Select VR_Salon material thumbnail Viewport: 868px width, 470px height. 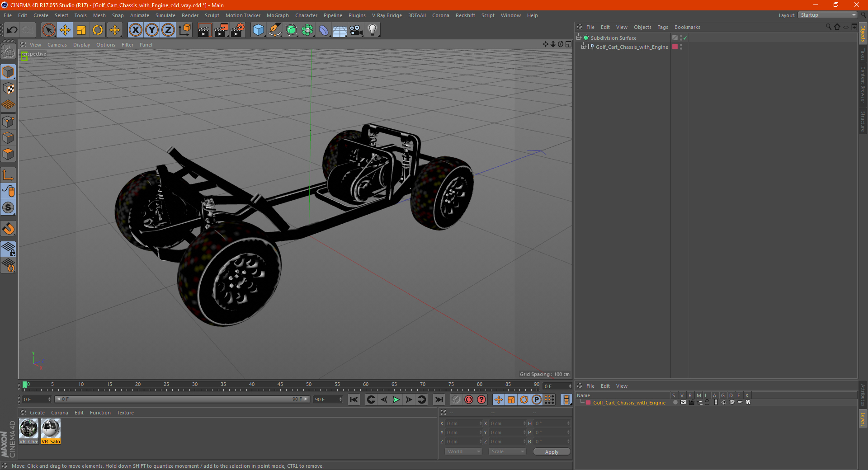click(x=51, y=432)
